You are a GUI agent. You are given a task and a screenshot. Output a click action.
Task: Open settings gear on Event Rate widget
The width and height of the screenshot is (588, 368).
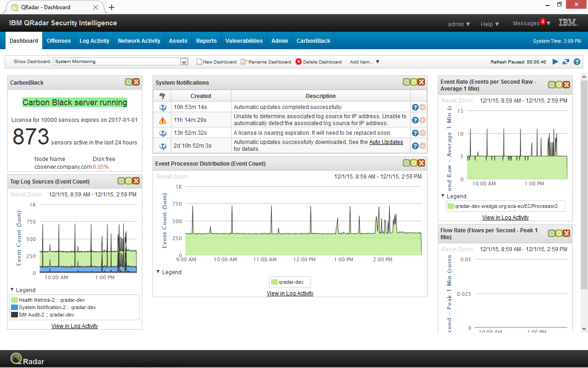tap(559, 85)
